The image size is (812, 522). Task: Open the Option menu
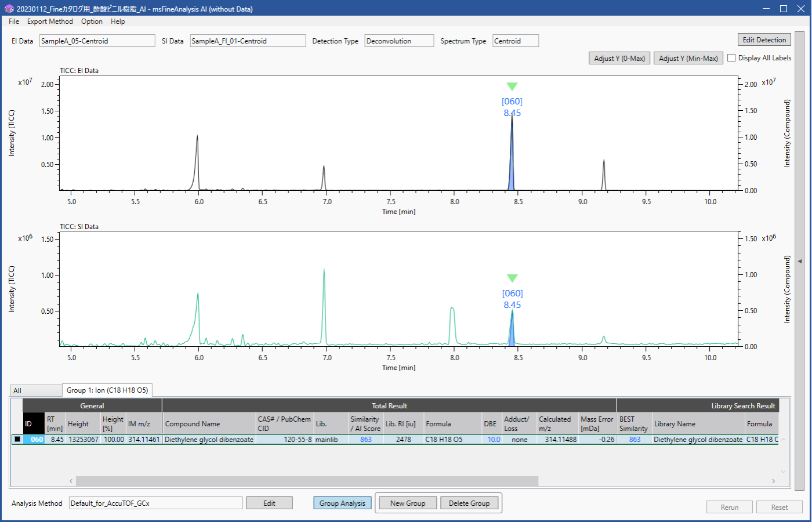click(x=92, y=21)
